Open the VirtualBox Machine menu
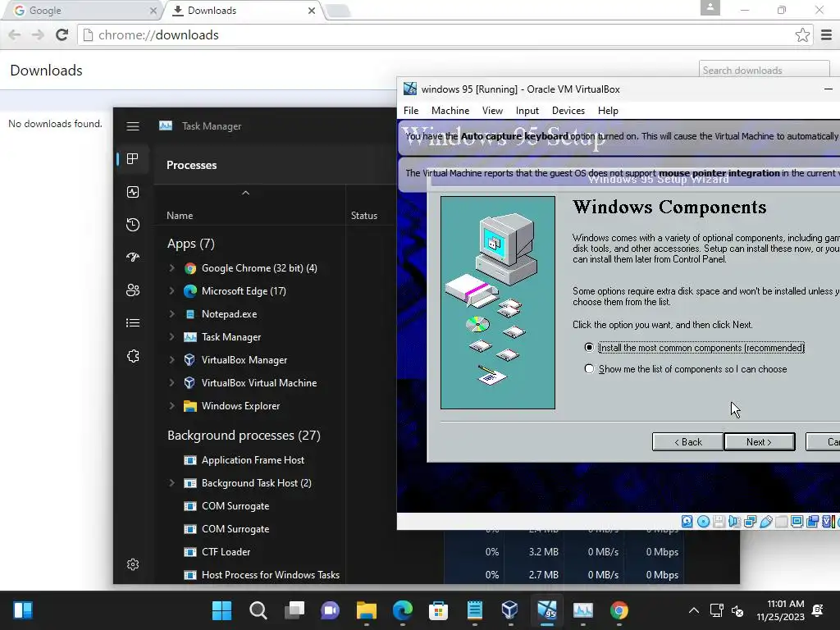This screenshot has height=630, width=840. point(450,111)
